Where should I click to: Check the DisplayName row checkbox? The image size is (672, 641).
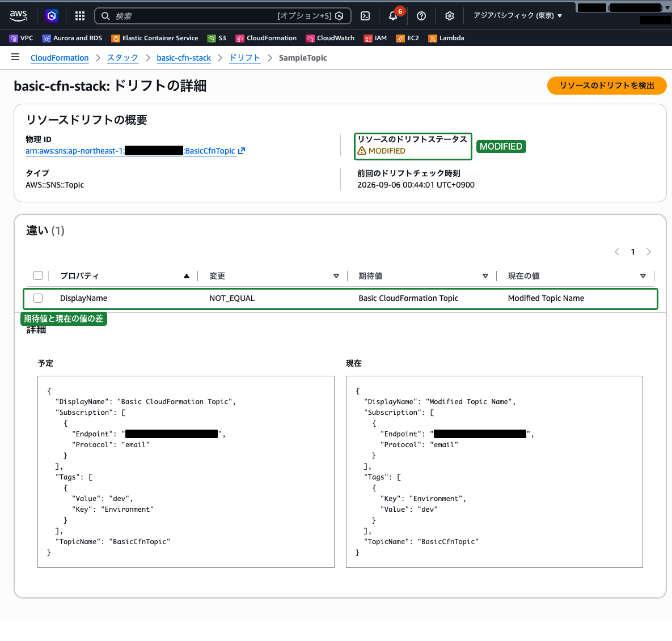click(x=38, y=298)
